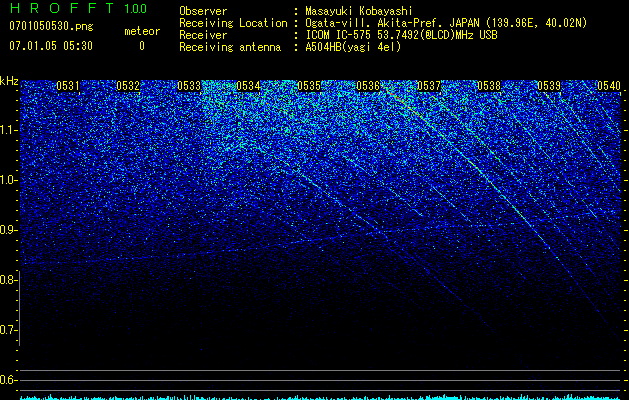
Task: Click the Receiving Location label
Action: (233, 23)
